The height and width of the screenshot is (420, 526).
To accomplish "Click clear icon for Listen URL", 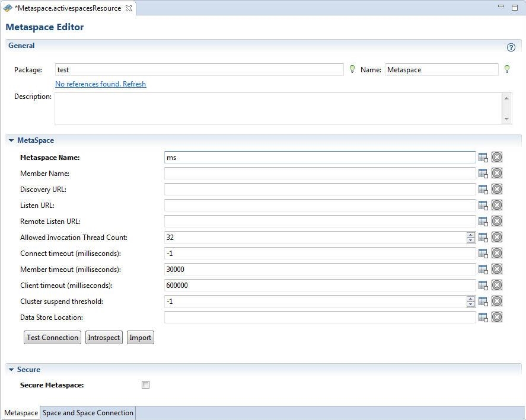I will [497, 205].
